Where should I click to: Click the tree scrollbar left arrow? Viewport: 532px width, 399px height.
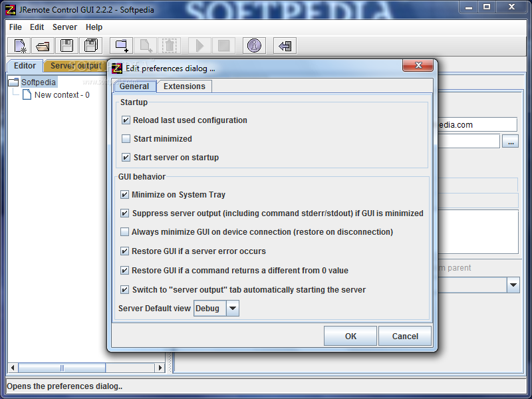13,368
